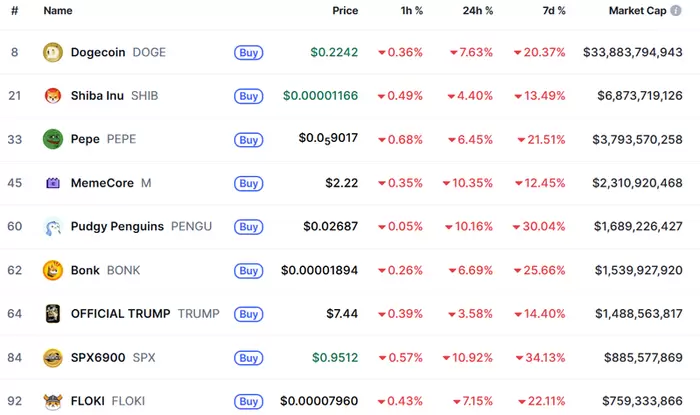Open the Pudgy Penguins name link
The height and width of the screenshot is (415, 700).
point(117,227)
